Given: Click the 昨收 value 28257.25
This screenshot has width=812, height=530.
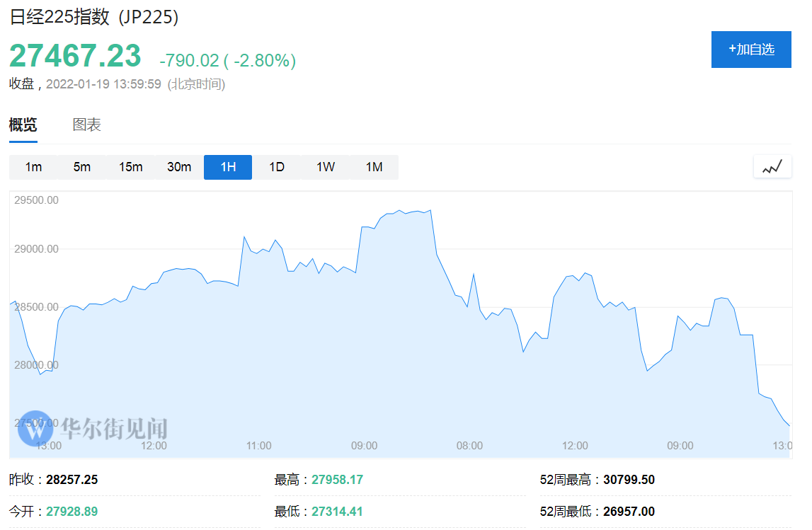Looking at the screenshot, I should [72, 480].
